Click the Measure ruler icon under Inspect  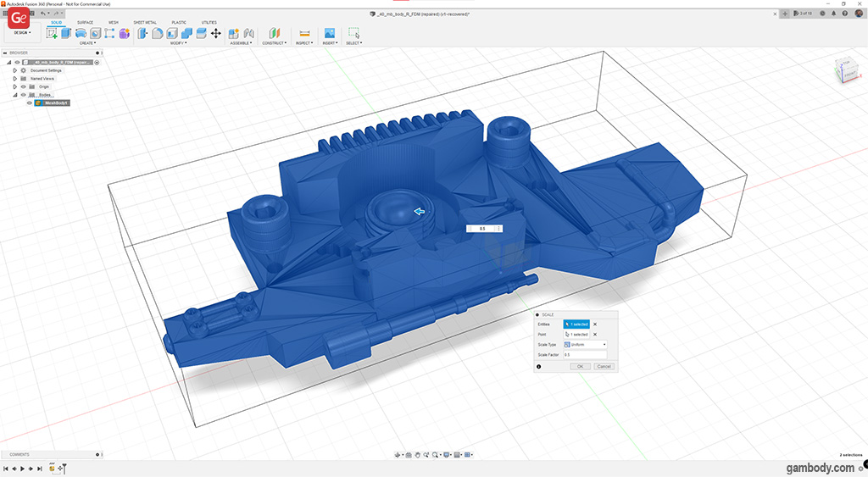pyautogui.click(x=304, y=33)
